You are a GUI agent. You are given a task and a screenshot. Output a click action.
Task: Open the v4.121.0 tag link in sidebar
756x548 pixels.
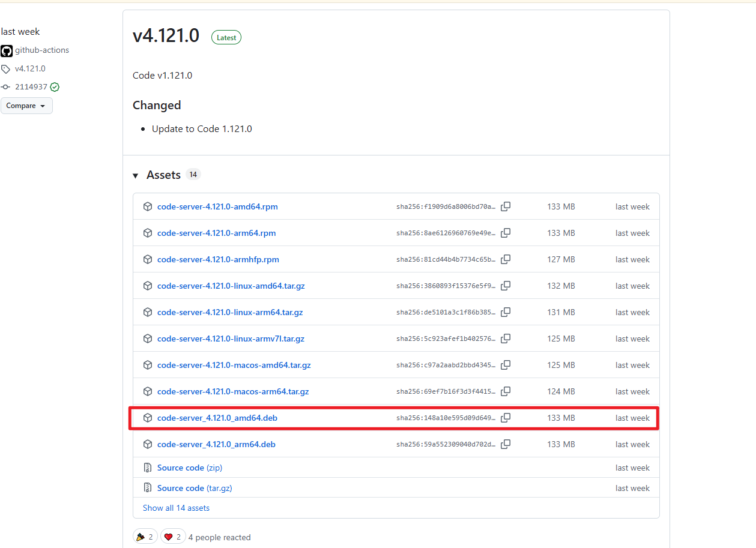coord(30,69)
